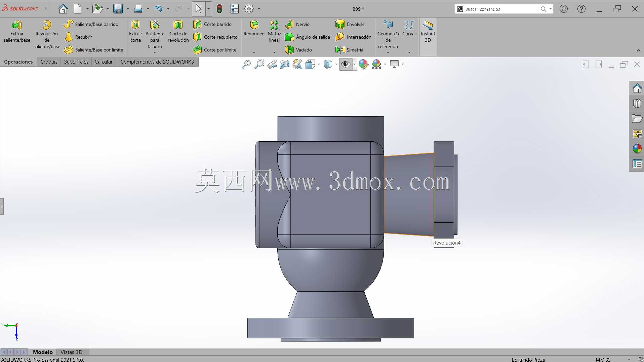
Task: Select the Envolver tool
Action: [x=350, y=24]
